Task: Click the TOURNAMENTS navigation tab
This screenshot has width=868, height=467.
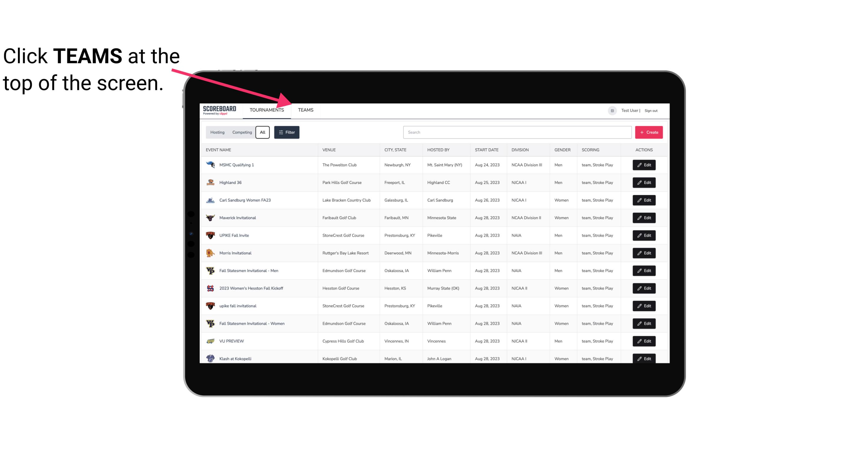Action: coord(267,110)
